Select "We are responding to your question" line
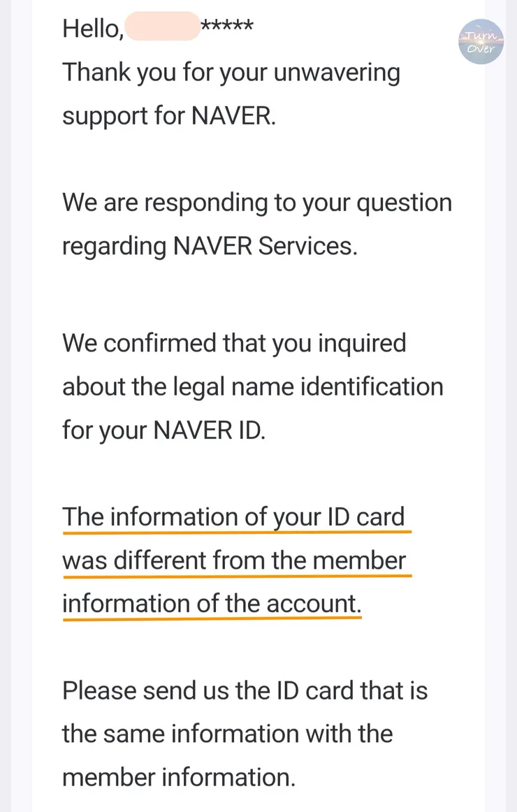The height and width of the screenshot is (812, 517). [x=257, y=203]
